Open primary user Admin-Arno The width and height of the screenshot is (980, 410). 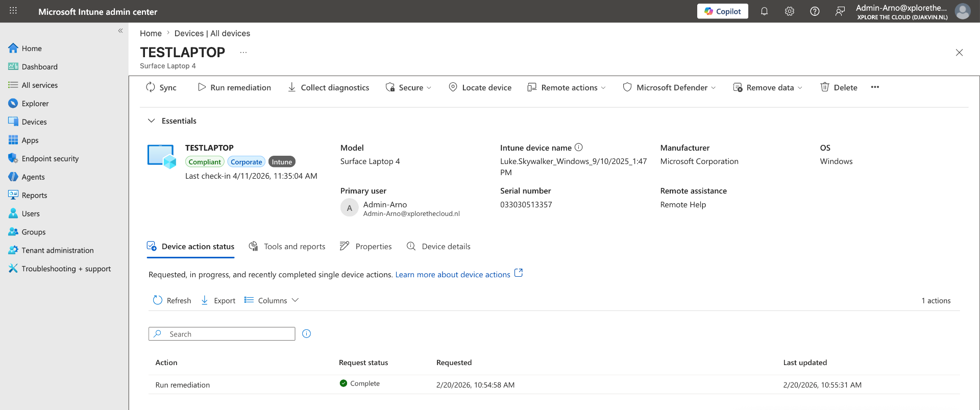click(x=385, y=205)
